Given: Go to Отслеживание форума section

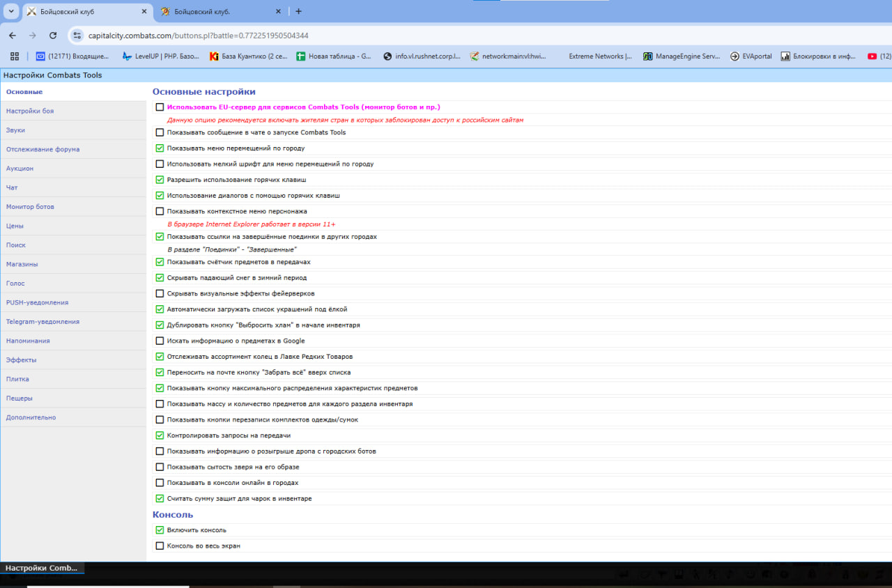Looking at the screenshot, I should 73,149.
